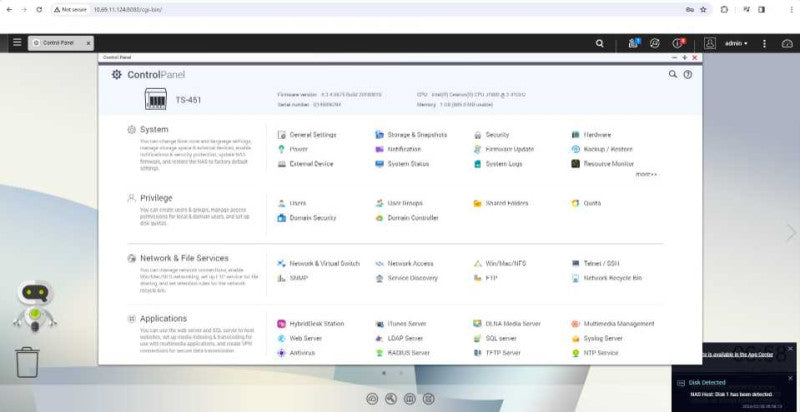Open Network & Virtual Switch
Viewport: 800px width, 412px height.
pos(318,264)
